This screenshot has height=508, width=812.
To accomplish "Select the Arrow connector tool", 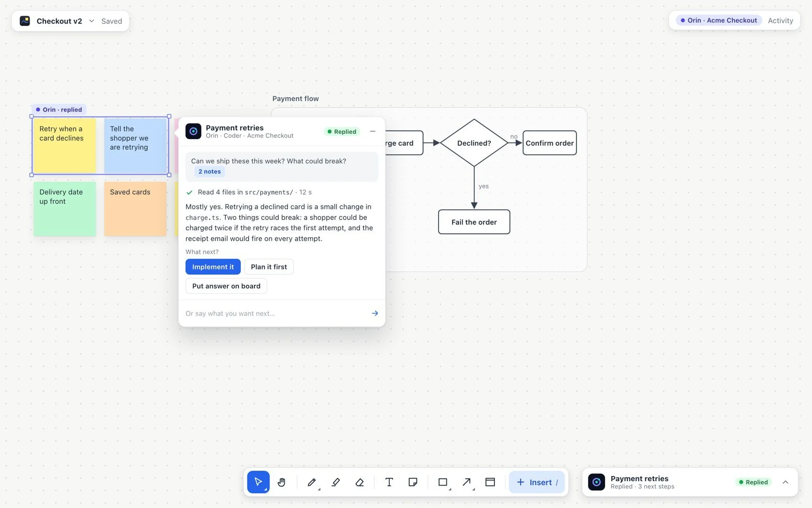I will coord(467,482).
